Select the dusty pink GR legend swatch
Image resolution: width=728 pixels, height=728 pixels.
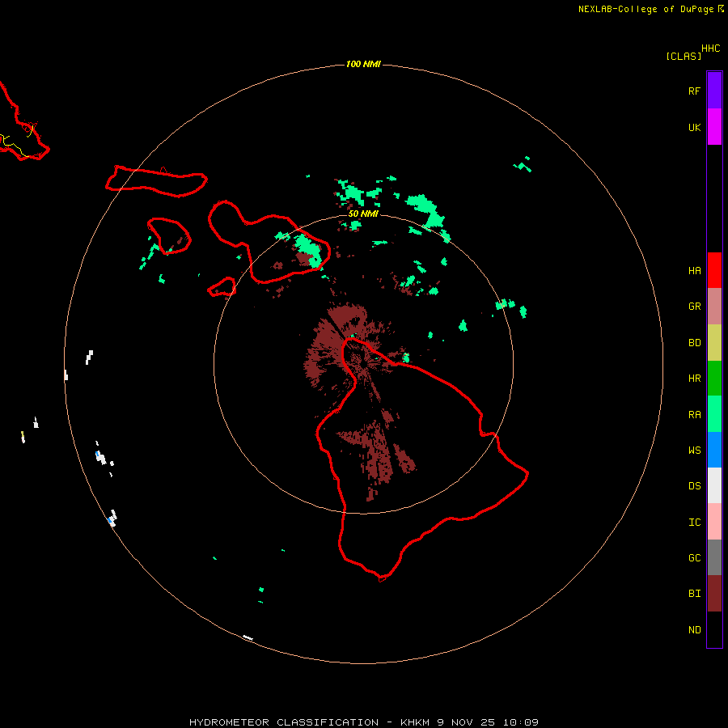(x=714, y=307)
